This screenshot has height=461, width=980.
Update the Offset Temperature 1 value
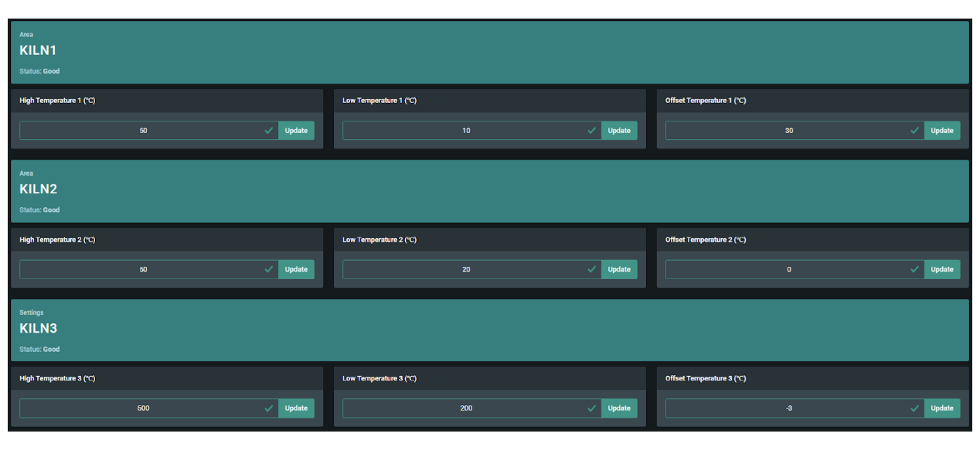pyautogui.click(x=941, y=131)
